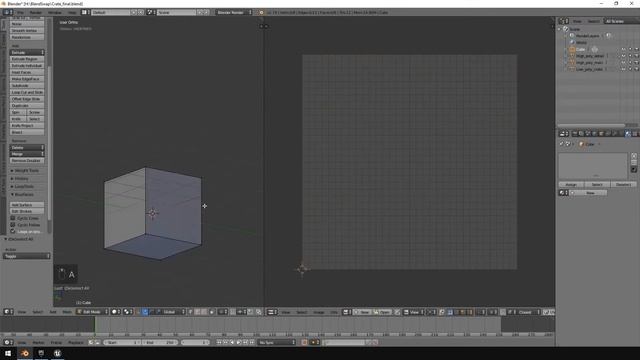Toggle the Loops on strokes checkbox
The image size is (640, 360).
[x=13, y=231]
